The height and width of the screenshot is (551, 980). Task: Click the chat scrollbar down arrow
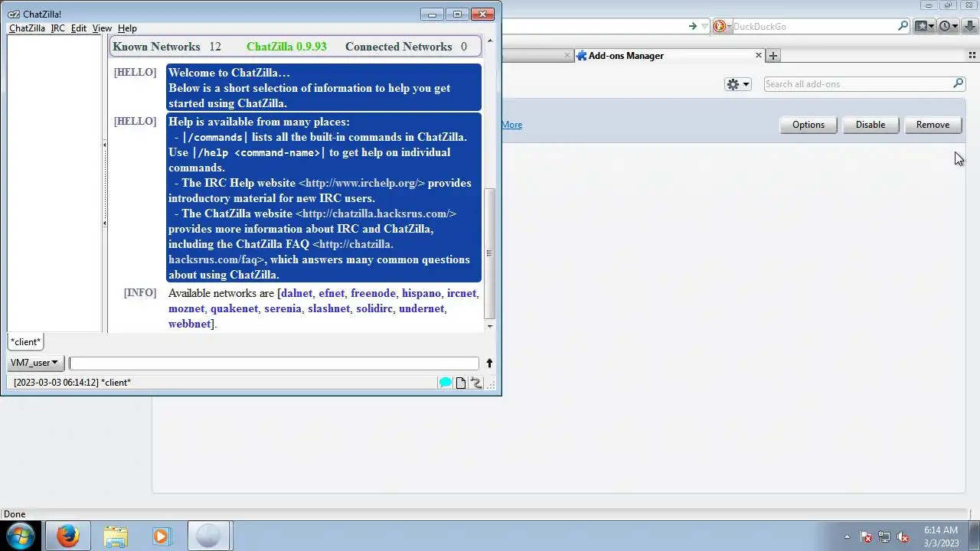(x=490, y=326)
